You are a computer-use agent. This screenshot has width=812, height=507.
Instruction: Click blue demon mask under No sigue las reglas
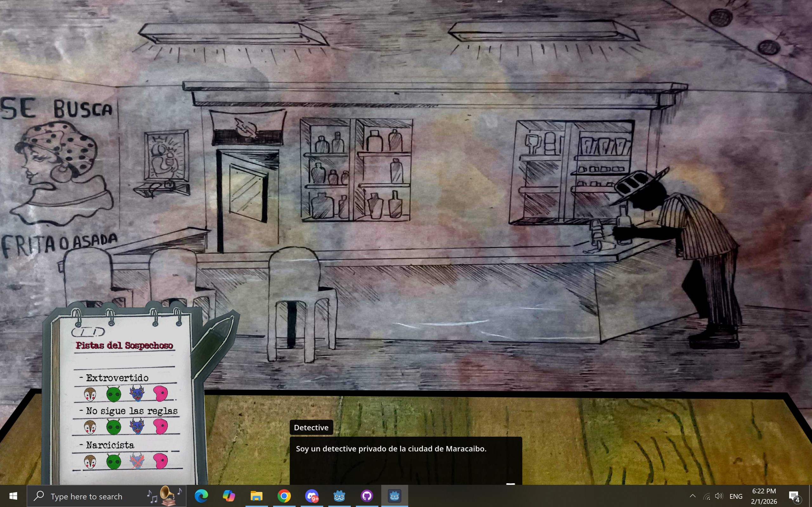137,427
